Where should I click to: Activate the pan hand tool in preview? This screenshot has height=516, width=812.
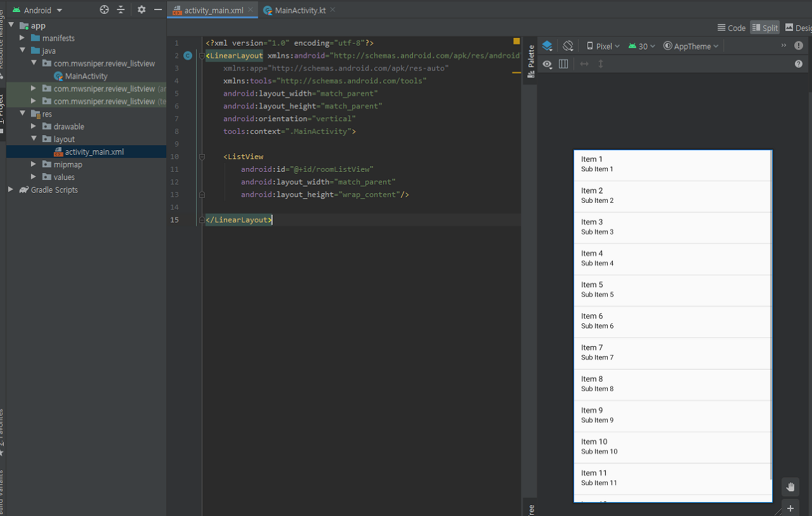[790, 487]
